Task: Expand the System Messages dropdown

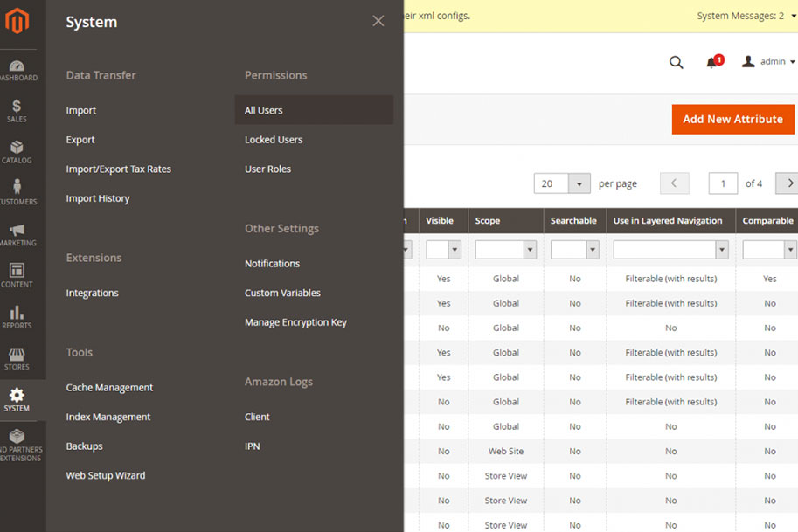Action: [746, 16]
